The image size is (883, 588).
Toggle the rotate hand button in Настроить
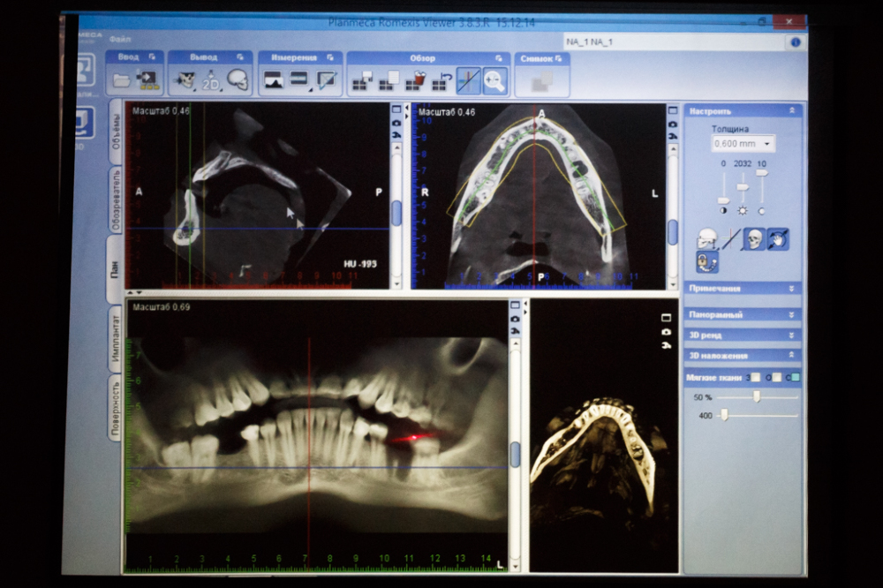(x=777, y=238)
